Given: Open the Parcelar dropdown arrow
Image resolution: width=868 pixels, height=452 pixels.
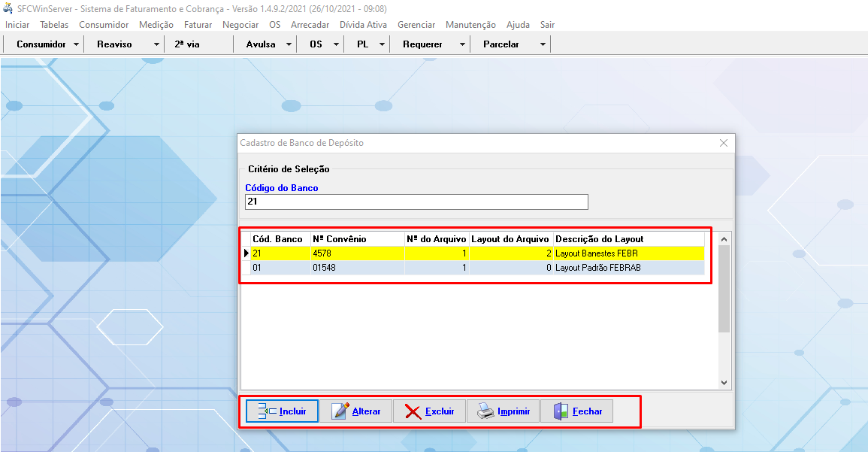Looking at the screenshot, I should 543,44.
